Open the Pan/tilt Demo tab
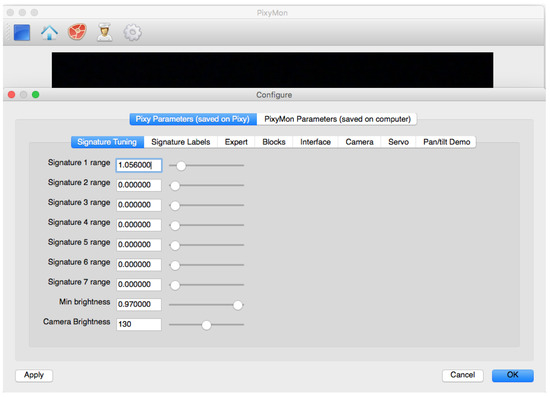550x397 pixels. point(446,142)
